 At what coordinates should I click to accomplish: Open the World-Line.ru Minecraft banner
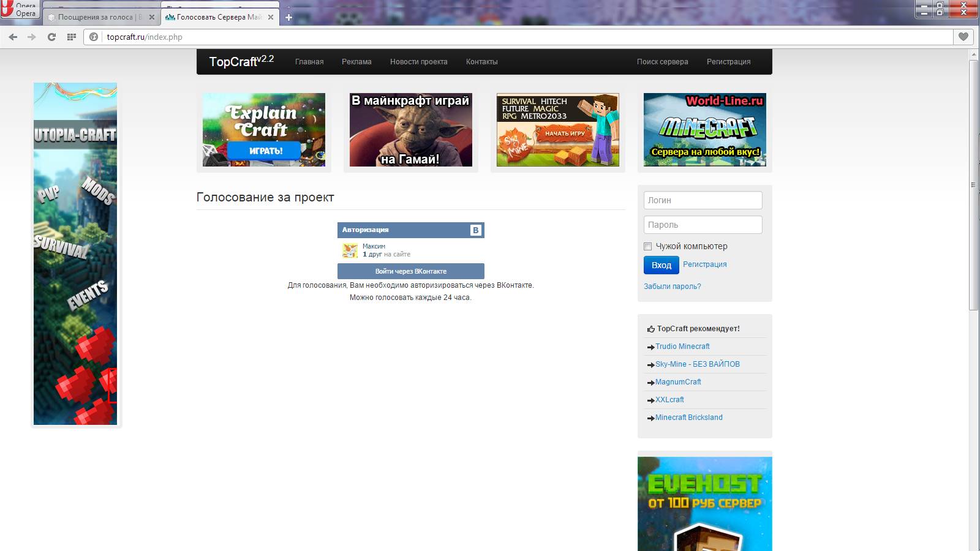(x=705, y=130)
